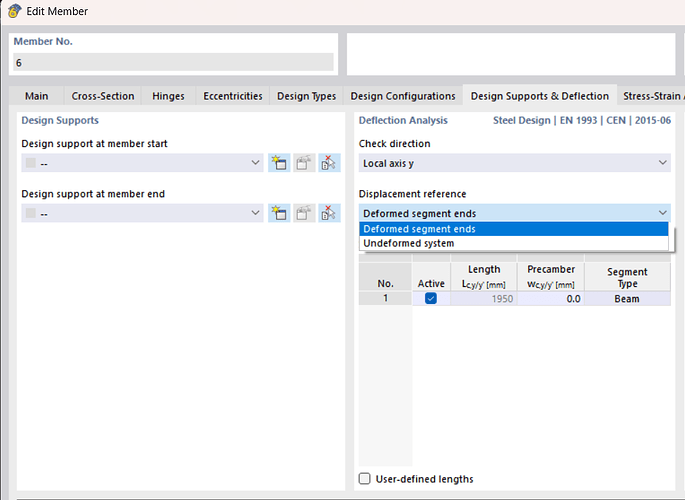This screenshot has height=500, width=685.
Task: Open the Design Configurations tab
Action: (x=400, y=96)
